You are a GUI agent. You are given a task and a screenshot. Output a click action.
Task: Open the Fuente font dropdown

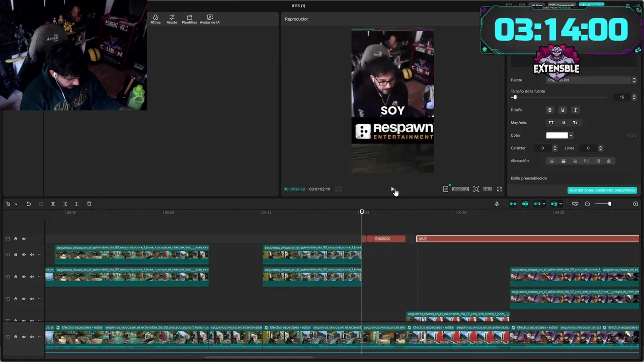point(591,80)
